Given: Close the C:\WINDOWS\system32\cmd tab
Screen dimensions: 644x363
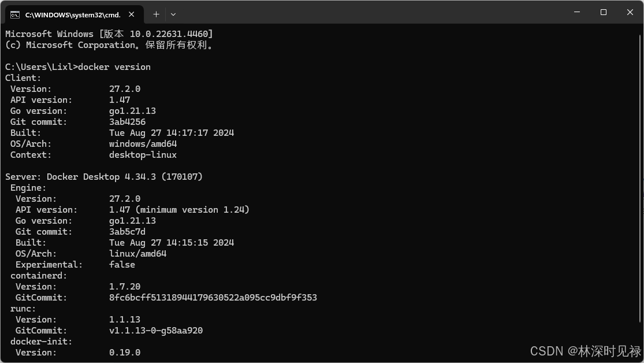Looking at the screenshot, I should [132, 14].
